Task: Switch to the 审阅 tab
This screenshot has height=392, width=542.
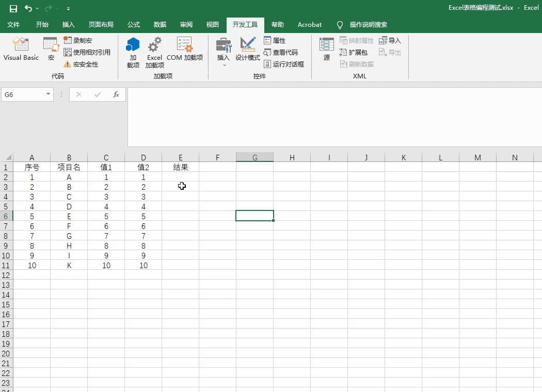Action: point(186,25)
